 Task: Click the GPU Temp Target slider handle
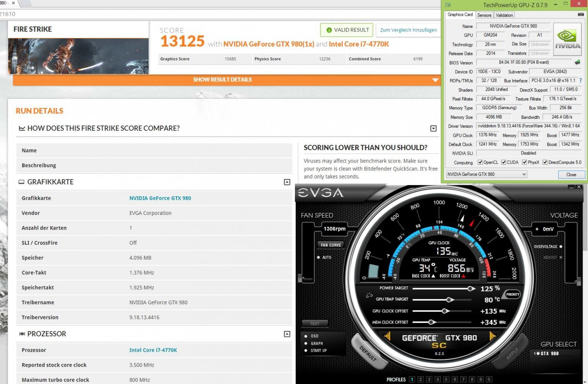449,300
